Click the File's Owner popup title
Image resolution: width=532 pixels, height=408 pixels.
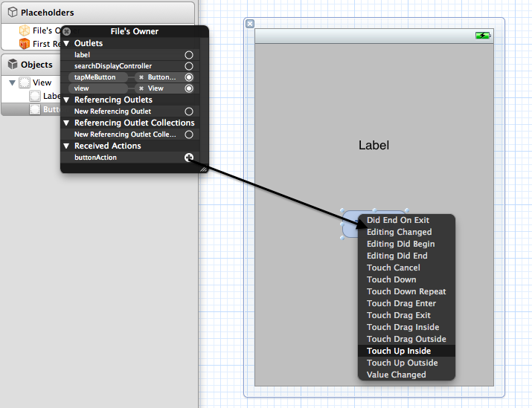point(135,31)
